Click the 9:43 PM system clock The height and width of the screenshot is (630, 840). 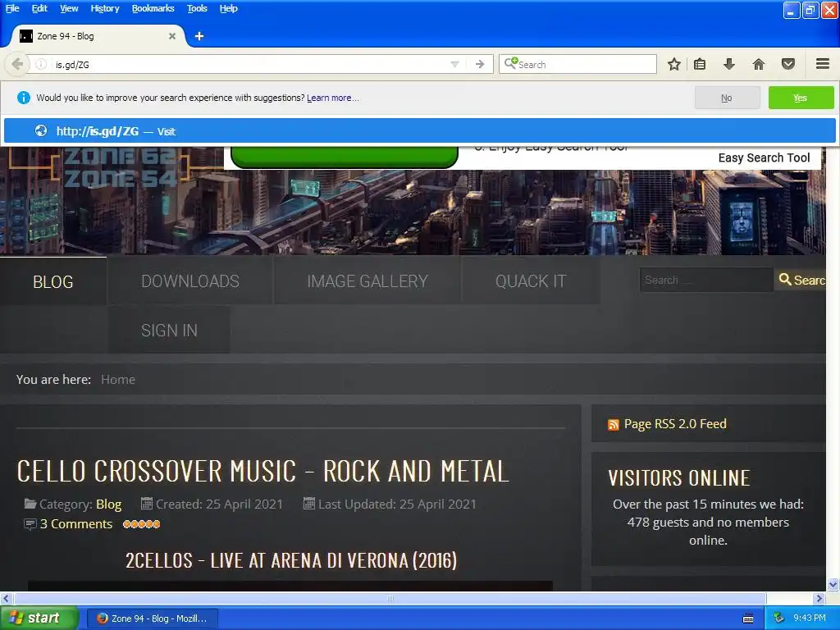pos(810,618)
